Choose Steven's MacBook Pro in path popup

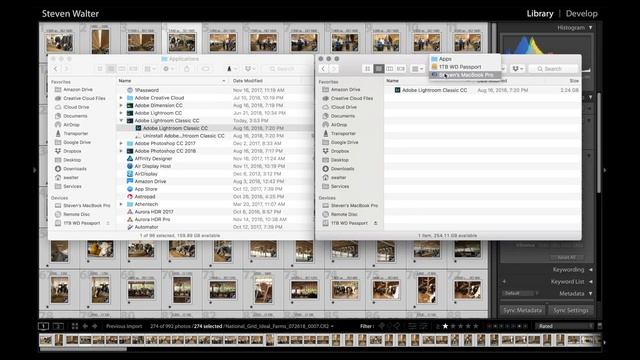[x=465, y=75]
